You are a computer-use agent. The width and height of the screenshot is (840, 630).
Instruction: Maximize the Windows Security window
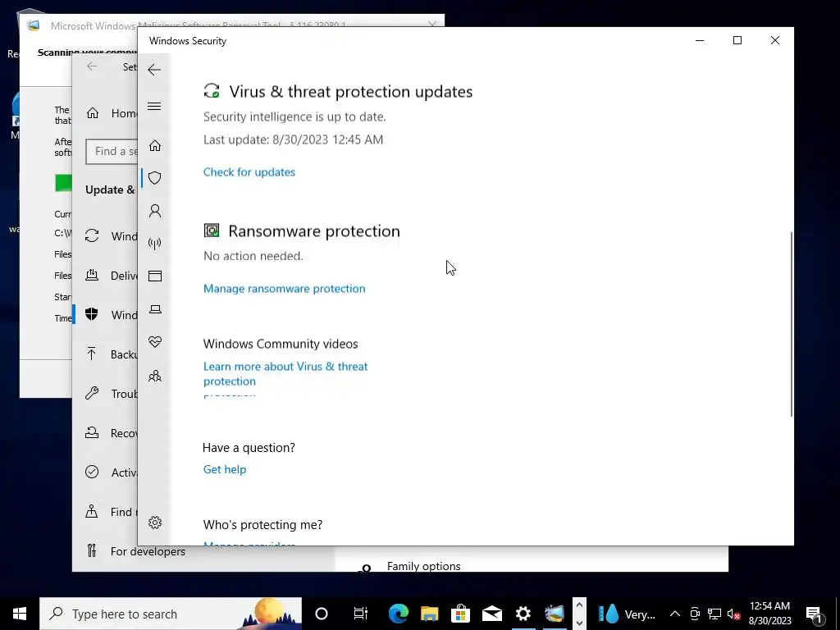pyautogui.click(x=737, y=41)
